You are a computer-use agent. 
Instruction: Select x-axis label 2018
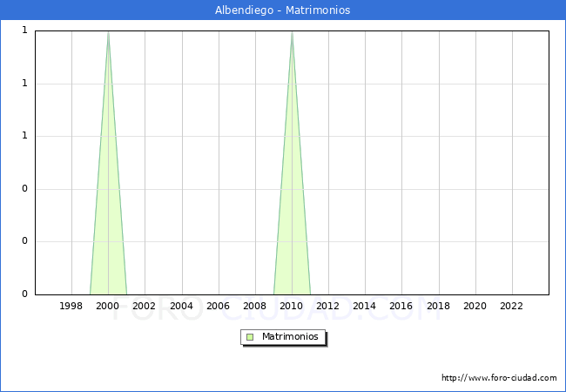click(x=439, y=306)
